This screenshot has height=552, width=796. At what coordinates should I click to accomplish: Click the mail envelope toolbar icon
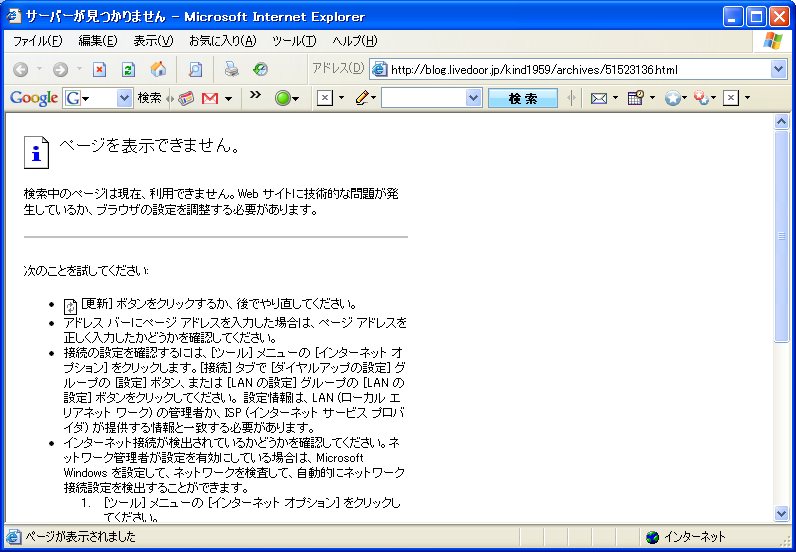(x=599, y=98)
